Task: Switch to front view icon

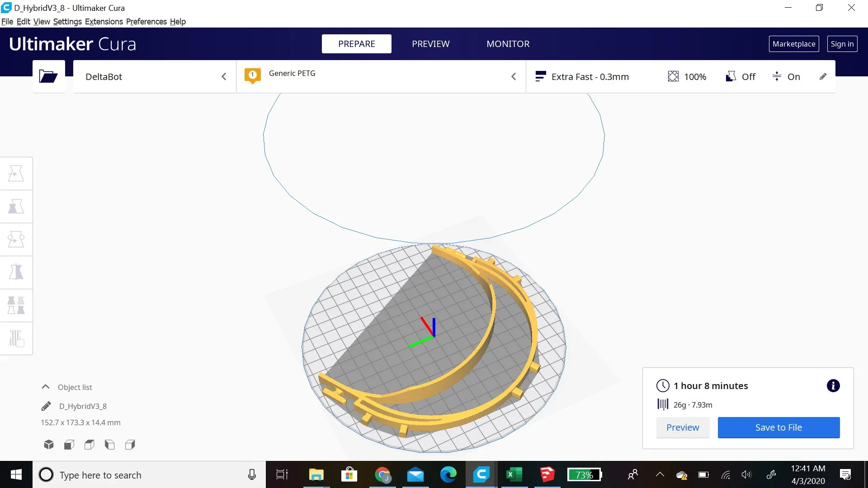Action: 69,445
